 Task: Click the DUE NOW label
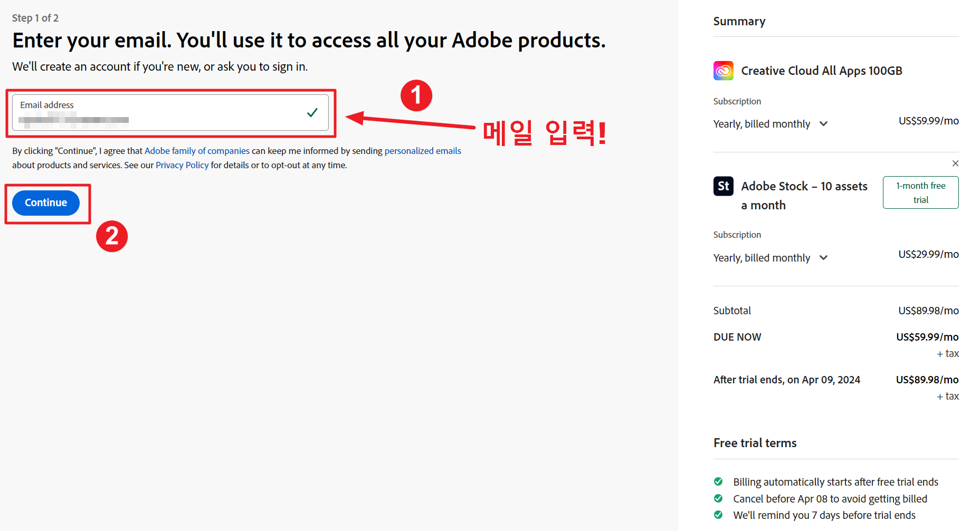click(737, 337)
